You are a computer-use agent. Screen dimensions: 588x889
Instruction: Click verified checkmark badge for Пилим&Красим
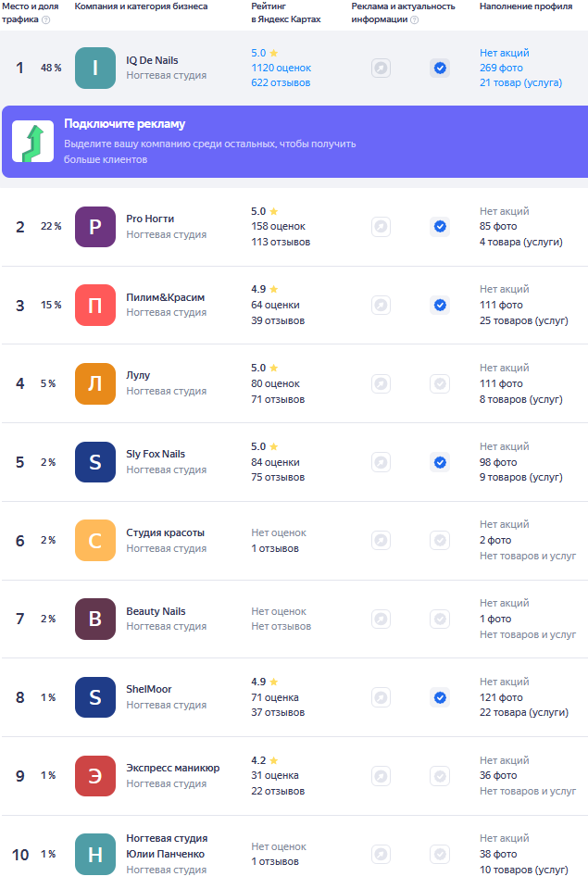click(440, 305)
